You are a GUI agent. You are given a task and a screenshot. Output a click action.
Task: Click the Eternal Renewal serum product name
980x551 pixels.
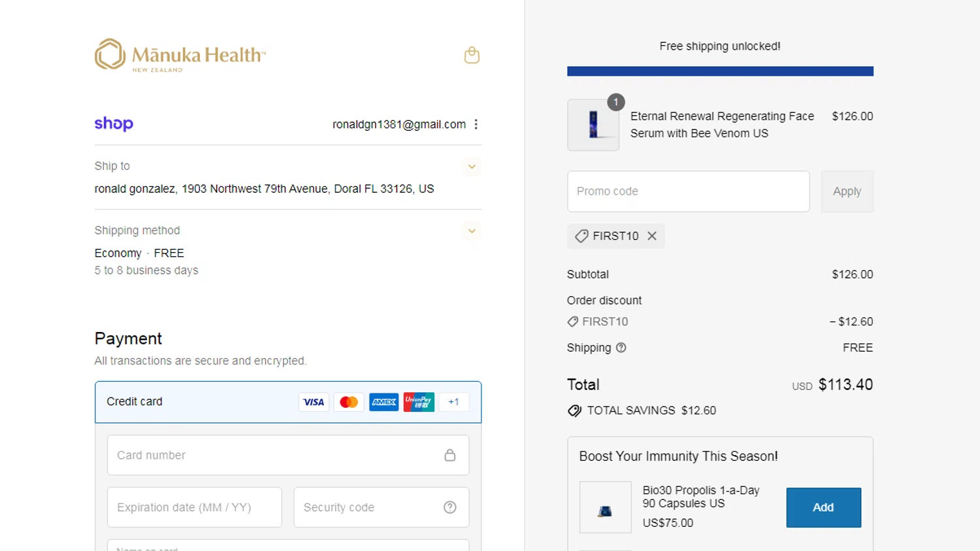click(x=722, y=125)
